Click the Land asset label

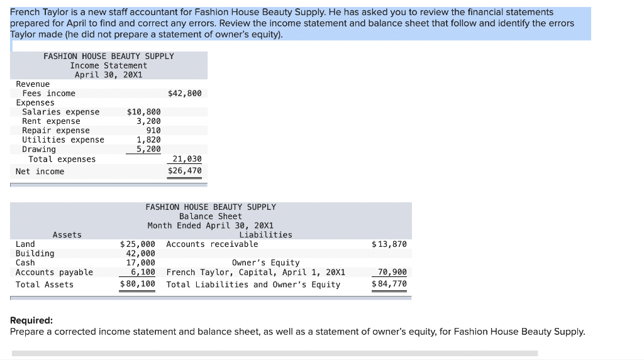point(25,244)
